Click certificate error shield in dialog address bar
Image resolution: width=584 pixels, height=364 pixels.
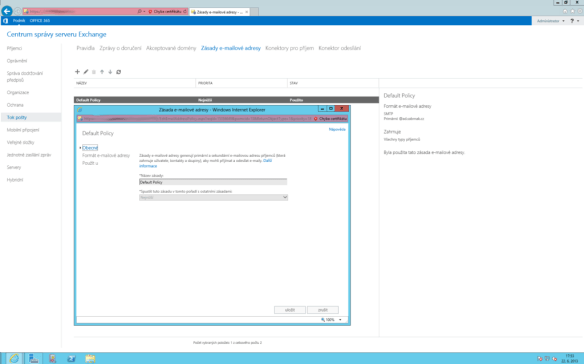pos(315,119)
